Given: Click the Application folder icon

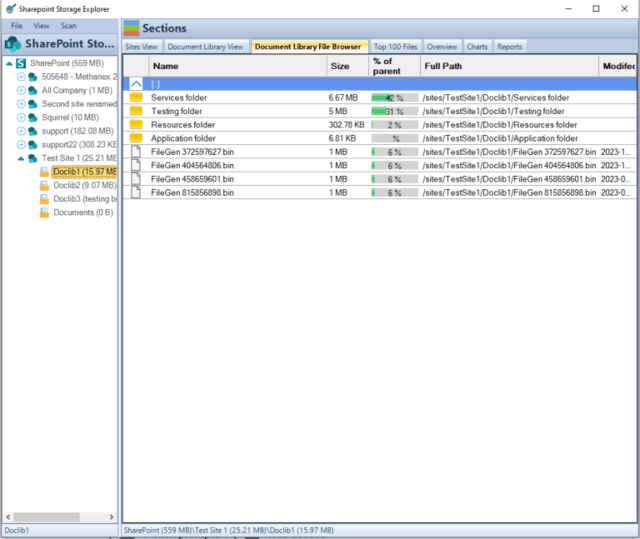Looking at the screenshot, I should tap(137, 138).
